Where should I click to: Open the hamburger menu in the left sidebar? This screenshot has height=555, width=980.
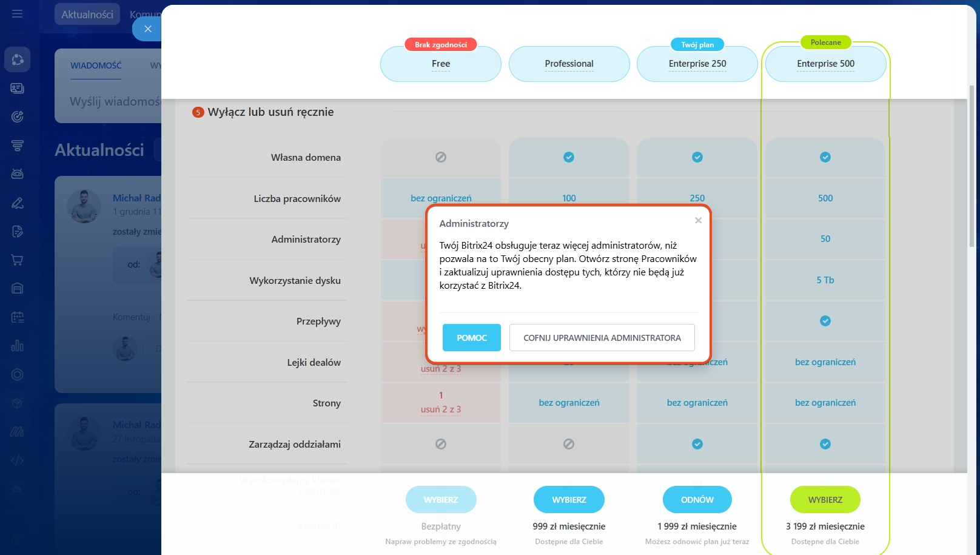coord(17,13)
